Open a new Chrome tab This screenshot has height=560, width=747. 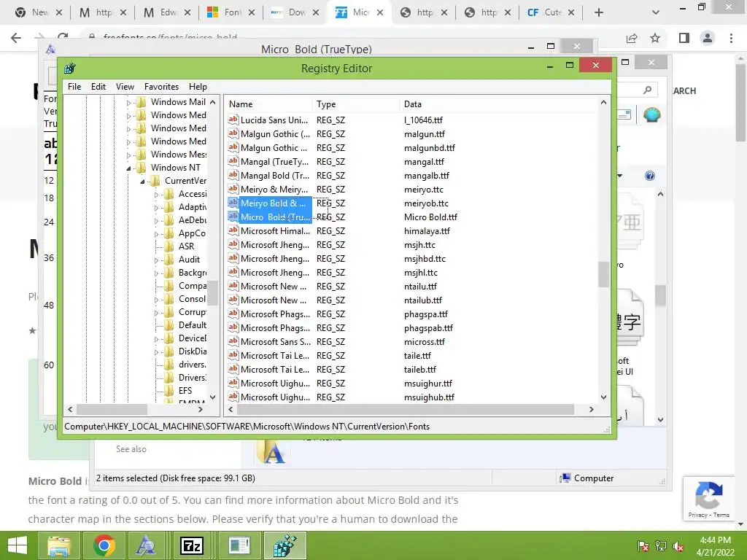599,12
